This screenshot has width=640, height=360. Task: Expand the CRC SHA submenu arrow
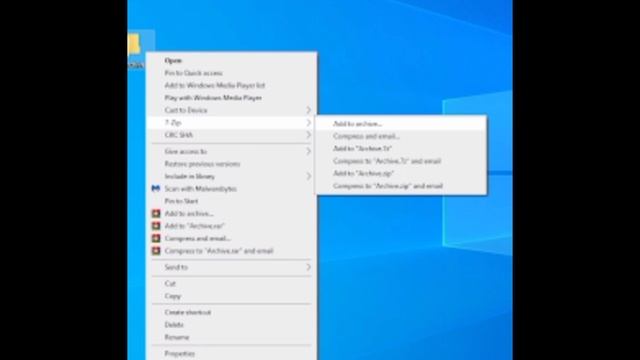click(308, 135)
